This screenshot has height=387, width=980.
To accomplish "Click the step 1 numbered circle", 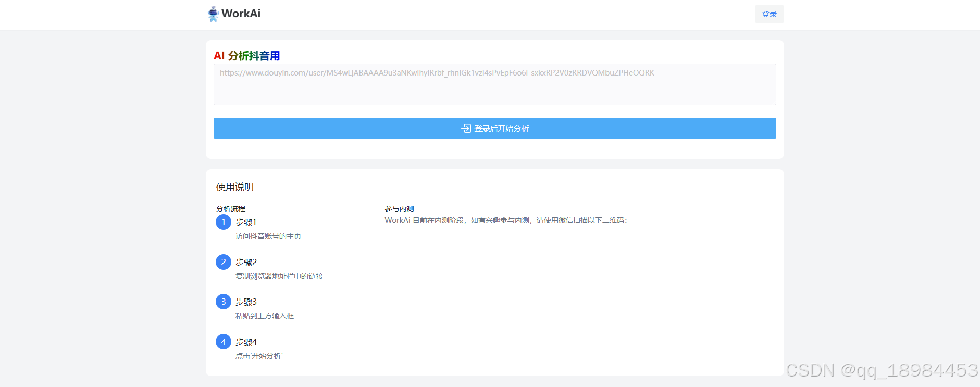I will tap(224, 222).
